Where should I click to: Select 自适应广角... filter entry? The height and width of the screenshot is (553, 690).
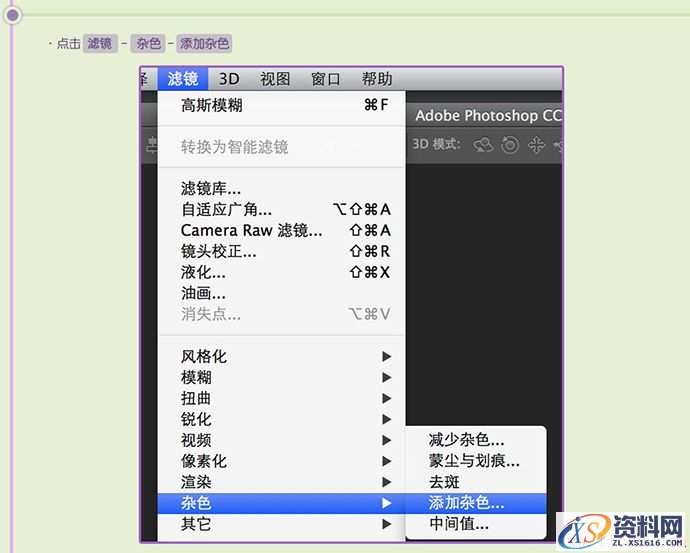click(282, 209)
